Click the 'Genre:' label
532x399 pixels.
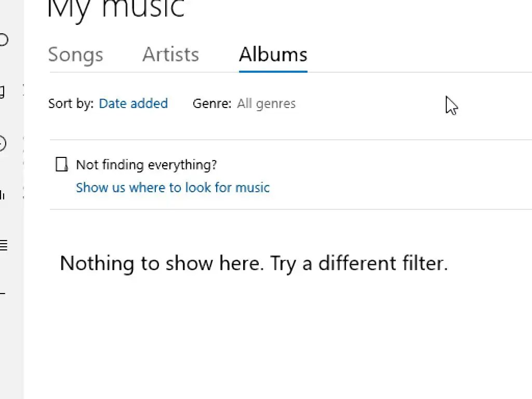(211, 103)
